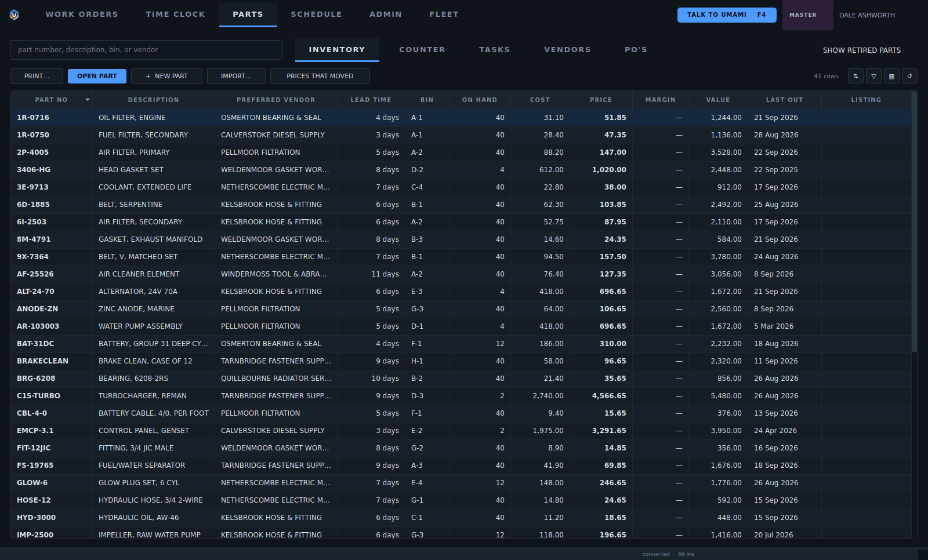This screenshot has width=928, height=560.
Task: Open the Fleet section
Action: tap(444, 14)
